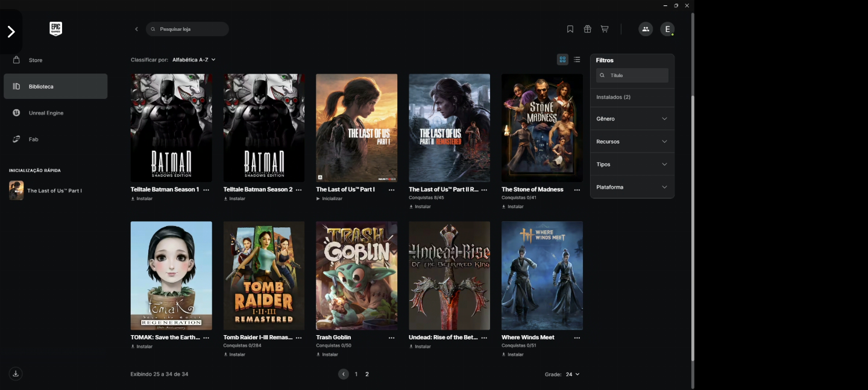Open options menu for TOMAK: Save the Earth
The image size is (868, 390).
tap(206, 338)
